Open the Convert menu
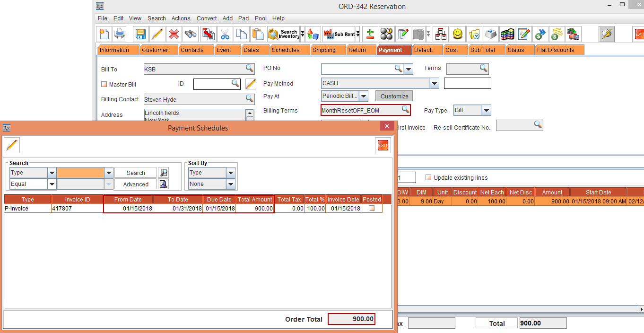644x333 pixels. 207,18
